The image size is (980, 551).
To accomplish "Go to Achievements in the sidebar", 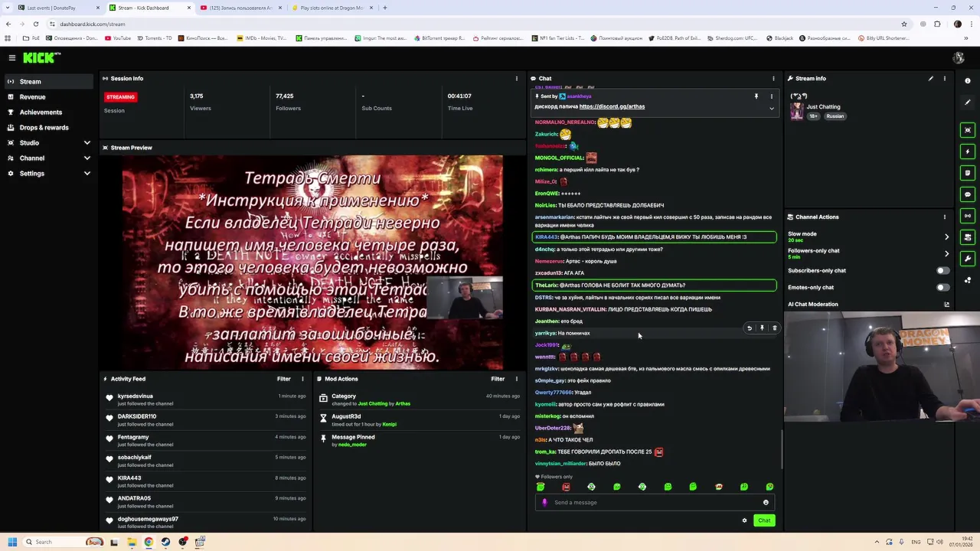I will point(49,112).
